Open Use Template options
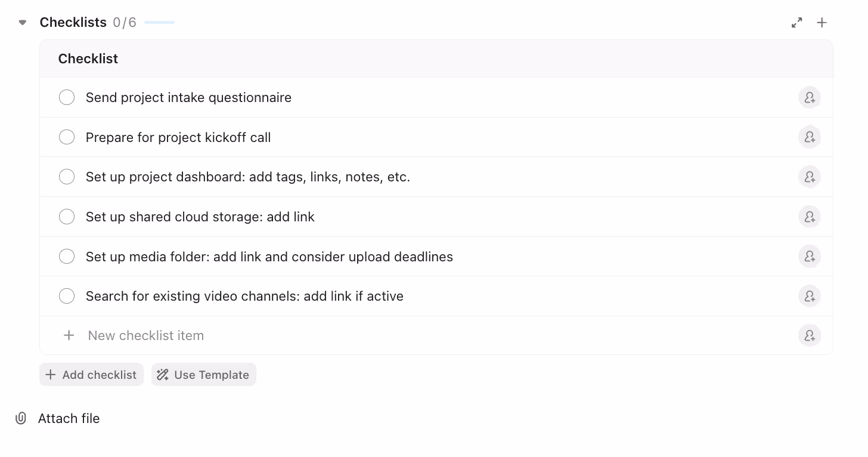Screen dimensions: 868x457 (x=203, y=375)
